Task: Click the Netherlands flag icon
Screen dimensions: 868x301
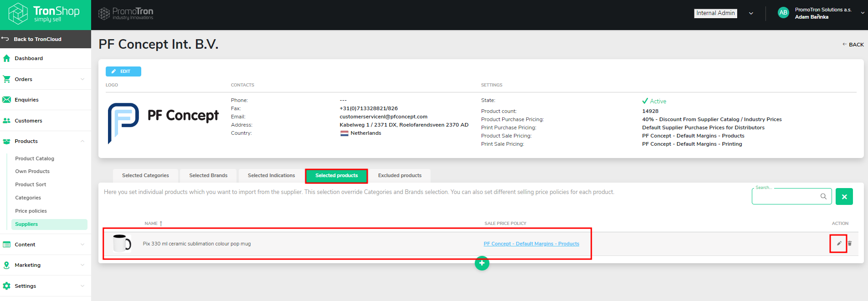Action: click(344, 133)
